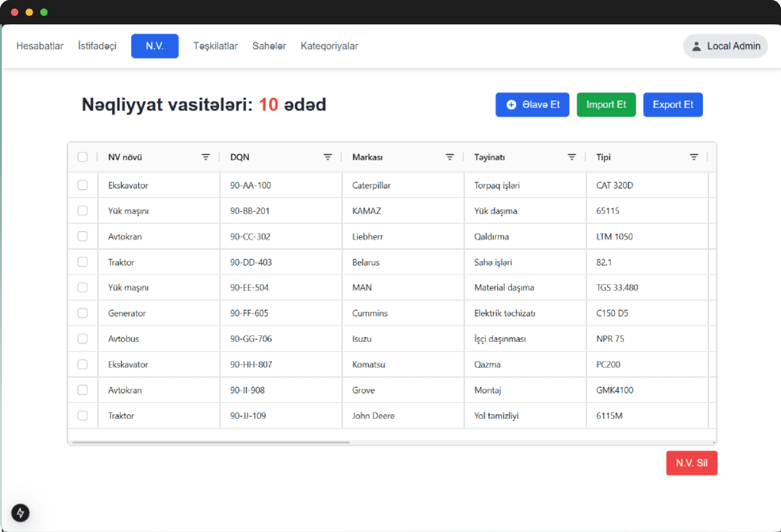Image resolution: width=781 pixels, height=532 pixels.
Task: Open the Tipi column filter icon
Action: coord(694,157)
